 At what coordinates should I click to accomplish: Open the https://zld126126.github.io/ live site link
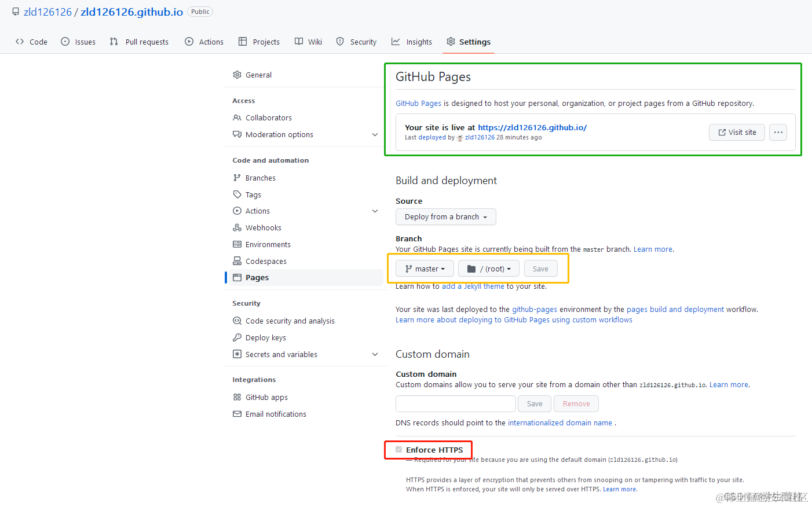point(532,127)
